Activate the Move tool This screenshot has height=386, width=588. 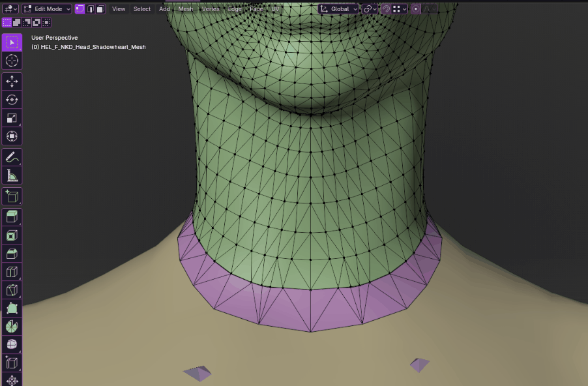point(12,82)
